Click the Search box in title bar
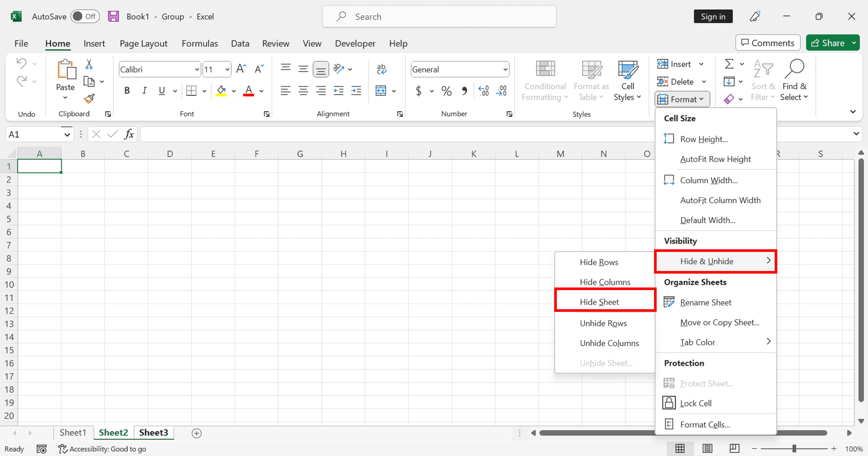This screenshot has height=456, width=868. (x=439, y=17)
